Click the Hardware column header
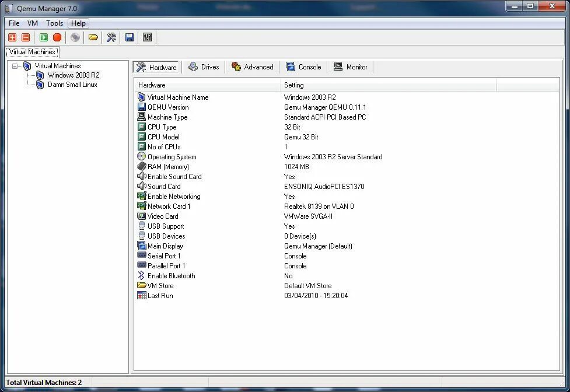 click(207, 85)
